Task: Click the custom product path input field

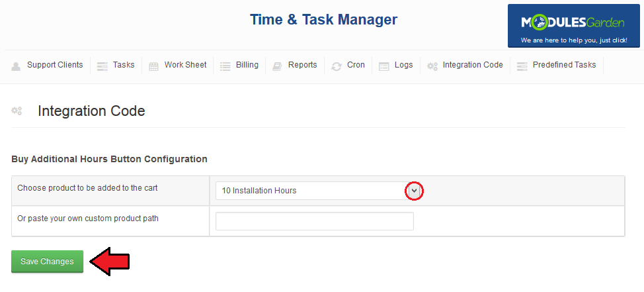Action: point(315,221)
